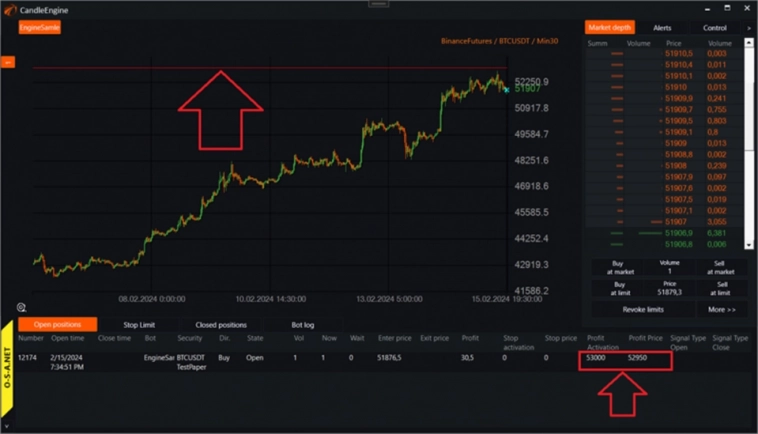Switch to the Alerts tab
The height and width of the screenshot is (434, 758).
(x=662, y=28)
